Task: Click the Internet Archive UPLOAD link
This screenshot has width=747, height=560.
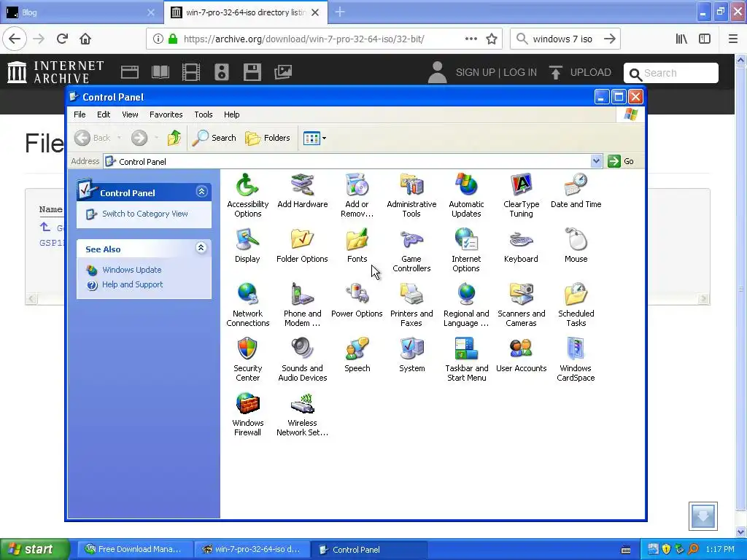Action: [x=580, y=72]
